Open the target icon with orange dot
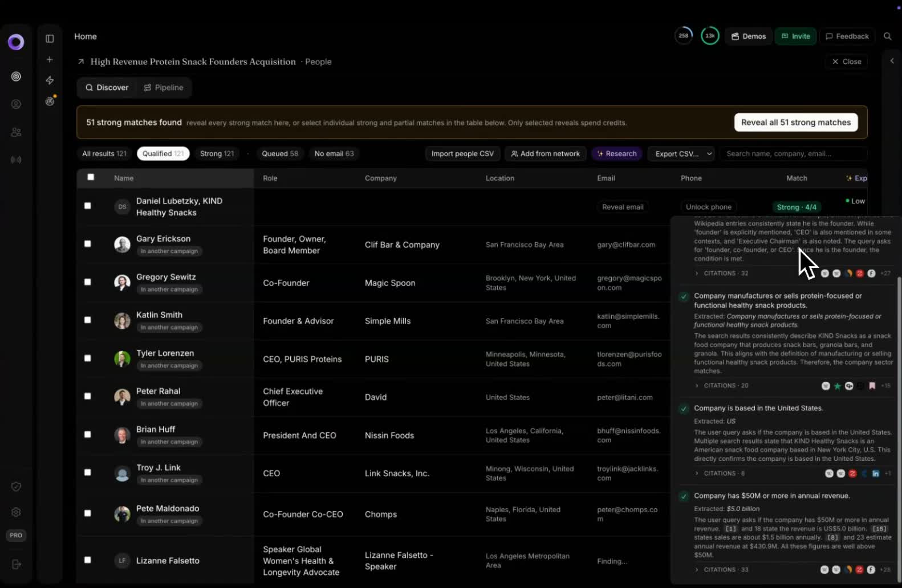The height and width of the screenshot is (588, 902). click(50, 101)
